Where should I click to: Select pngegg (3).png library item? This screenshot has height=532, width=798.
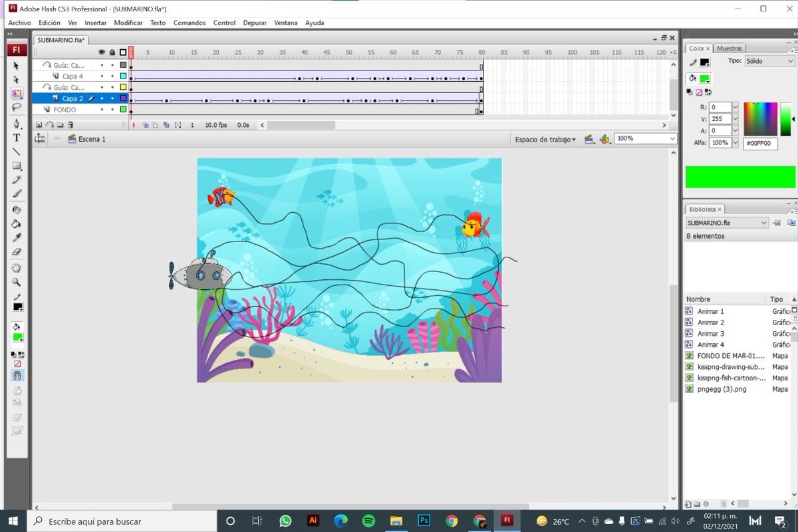pyautogui.click(x=721, y=389)
